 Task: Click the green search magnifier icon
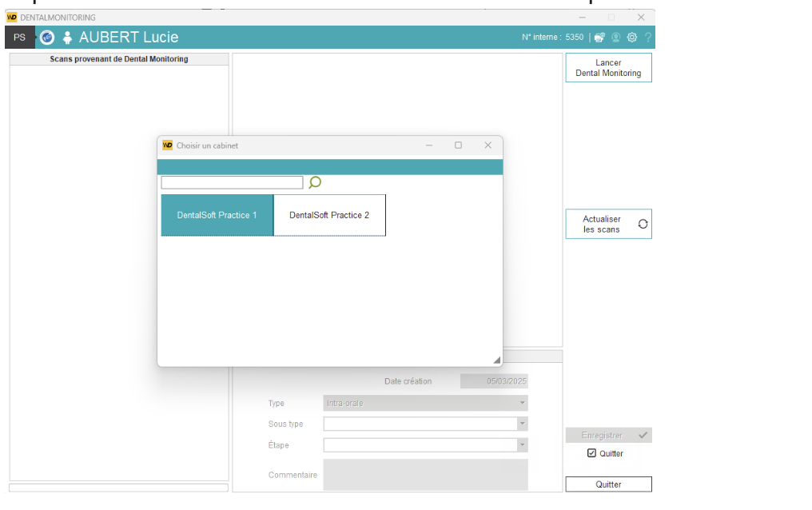pos(315,182)
